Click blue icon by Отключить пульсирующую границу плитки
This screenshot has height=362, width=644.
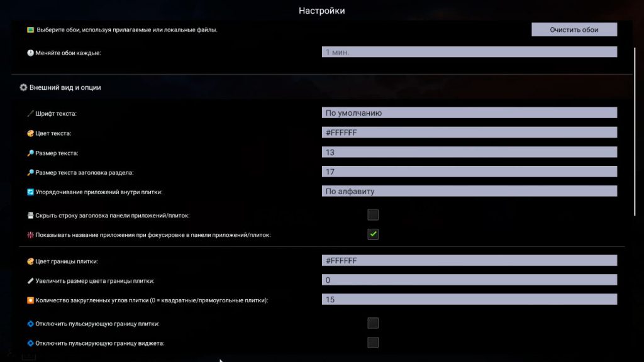coord(30,324)
